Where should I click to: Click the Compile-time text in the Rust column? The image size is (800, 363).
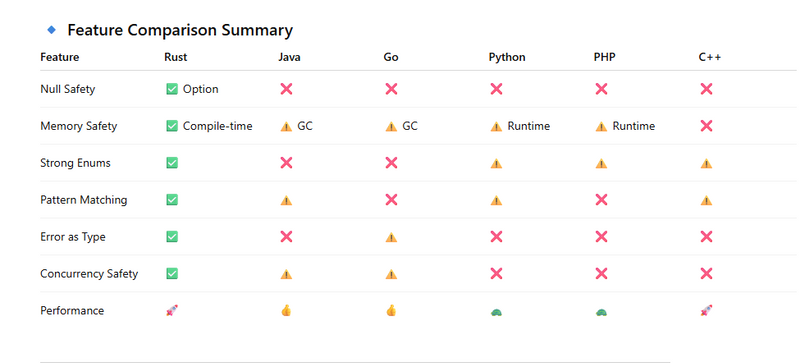(x=218, y=126)
